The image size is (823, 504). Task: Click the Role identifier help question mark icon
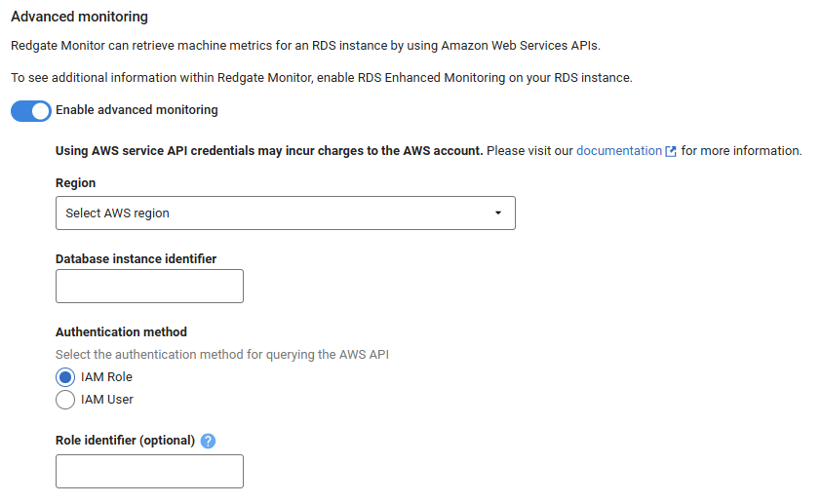[x=208, y=441]
